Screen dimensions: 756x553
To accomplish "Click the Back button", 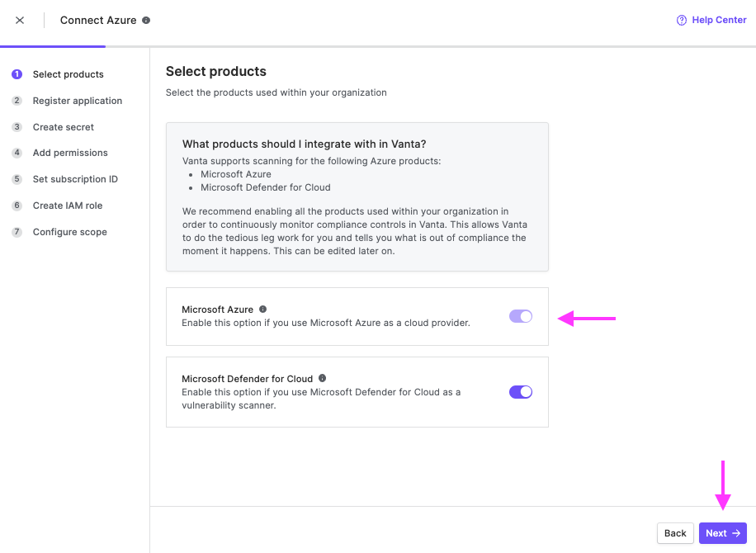I will point(675,533).
